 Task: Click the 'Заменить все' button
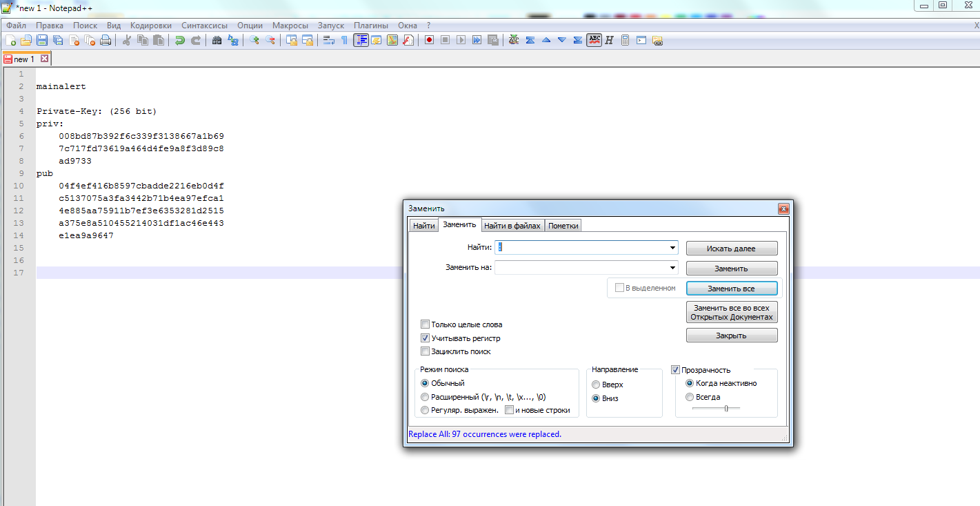(732, 289)
